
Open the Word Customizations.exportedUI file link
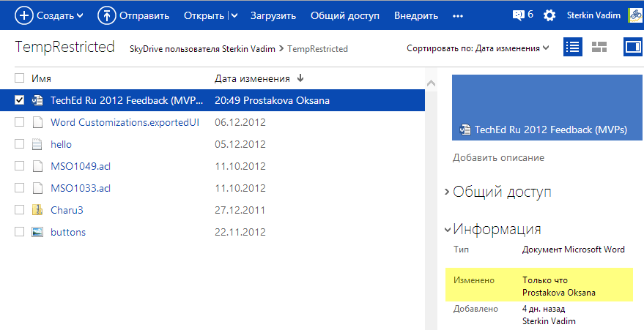pyautogui.click(x=125, y=122)
